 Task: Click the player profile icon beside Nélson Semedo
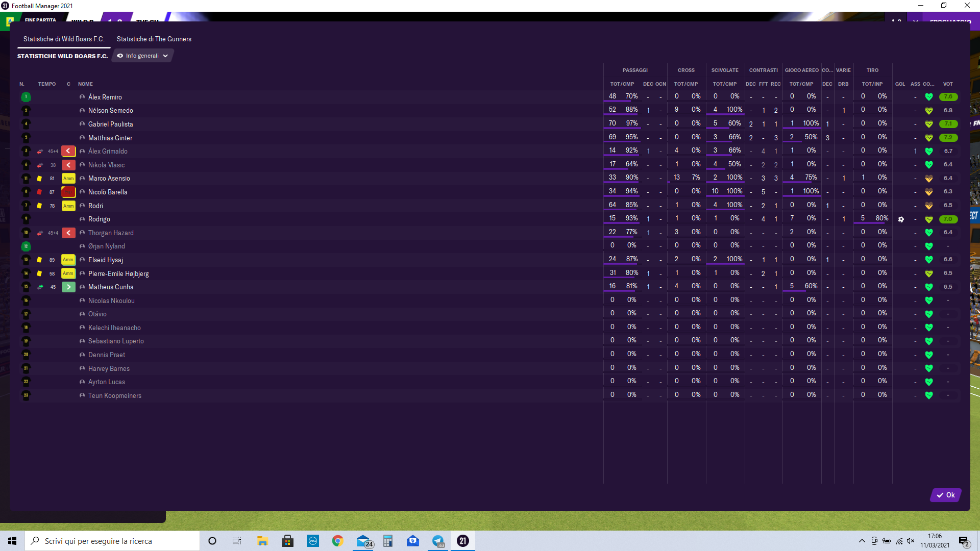[x=82, y=110]
